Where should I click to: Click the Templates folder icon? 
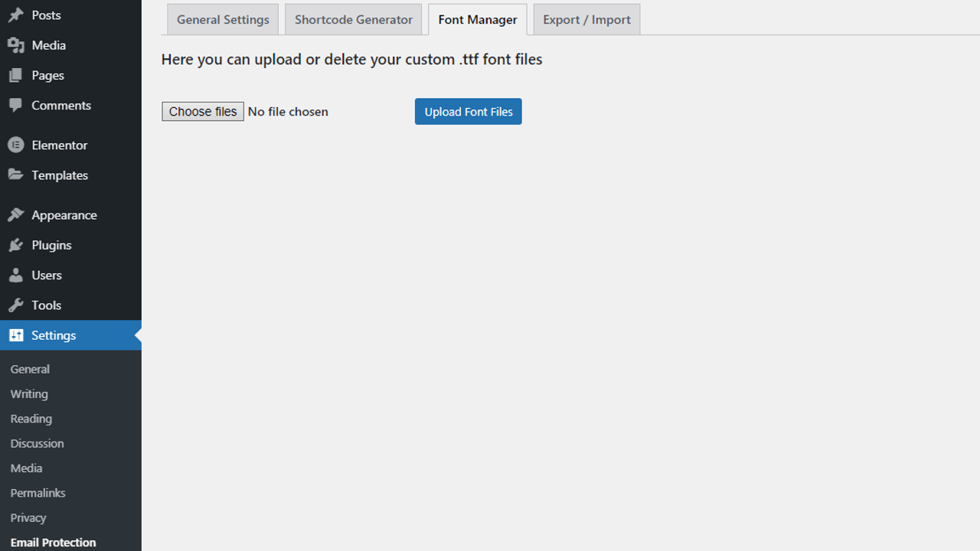click(x=15, y=175)
